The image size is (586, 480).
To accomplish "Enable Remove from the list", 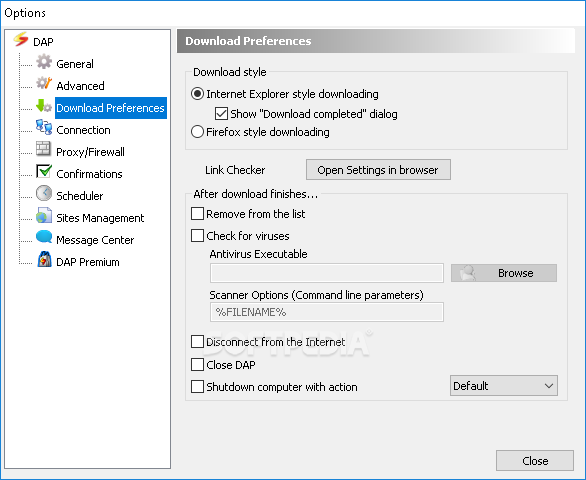I will click(197, 214).
